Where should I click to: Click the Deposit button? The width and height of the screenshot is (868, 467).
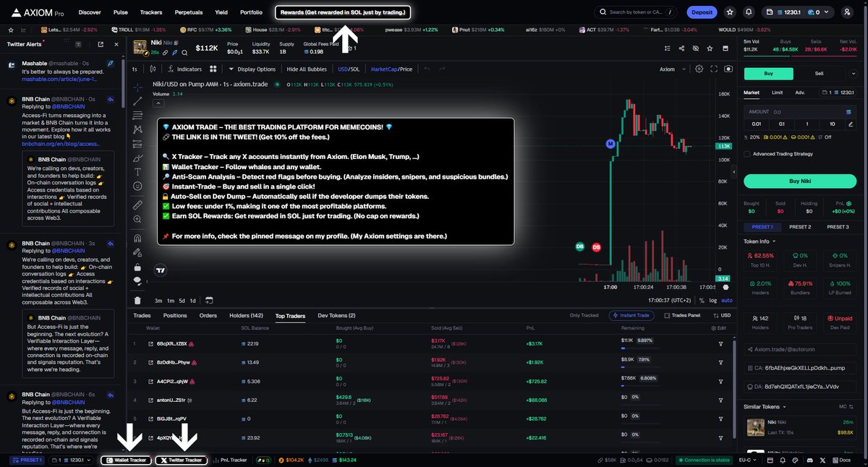pos(701,12)
